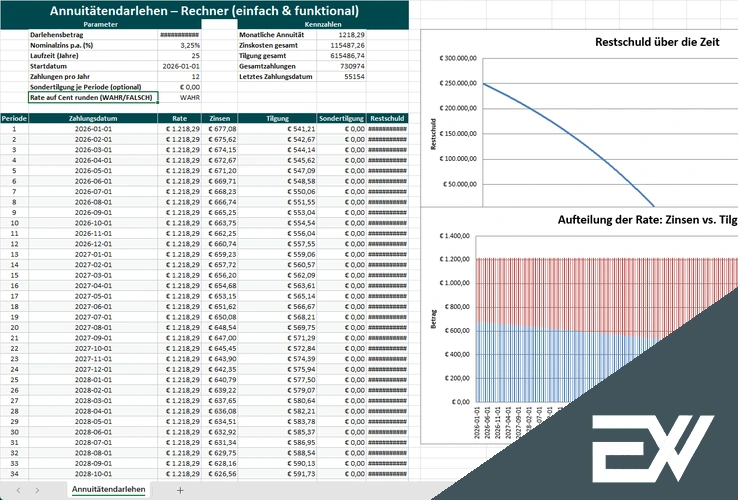Select the Zahlungen pro Jahr value cell

(179, 77)
